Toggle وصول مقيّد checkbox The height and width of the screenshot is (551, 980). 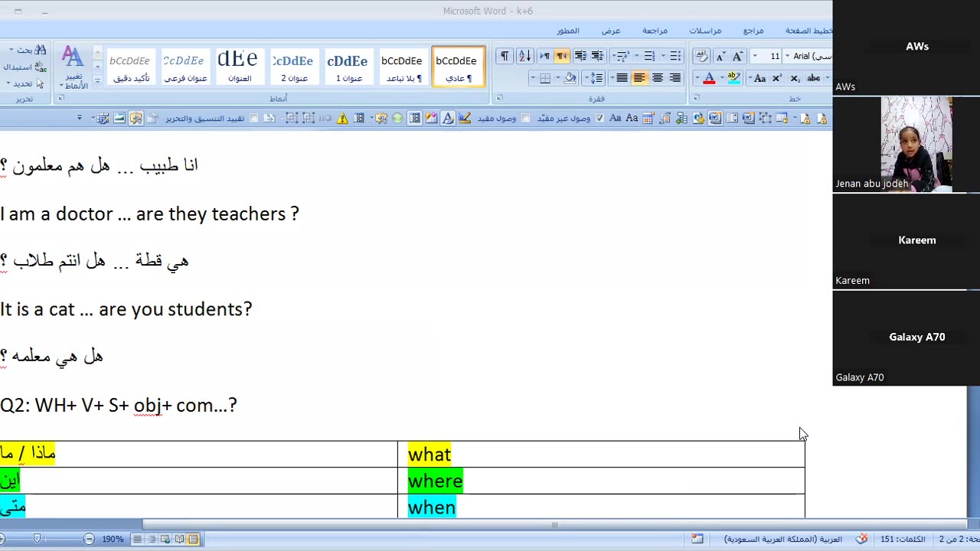(525, 119)
